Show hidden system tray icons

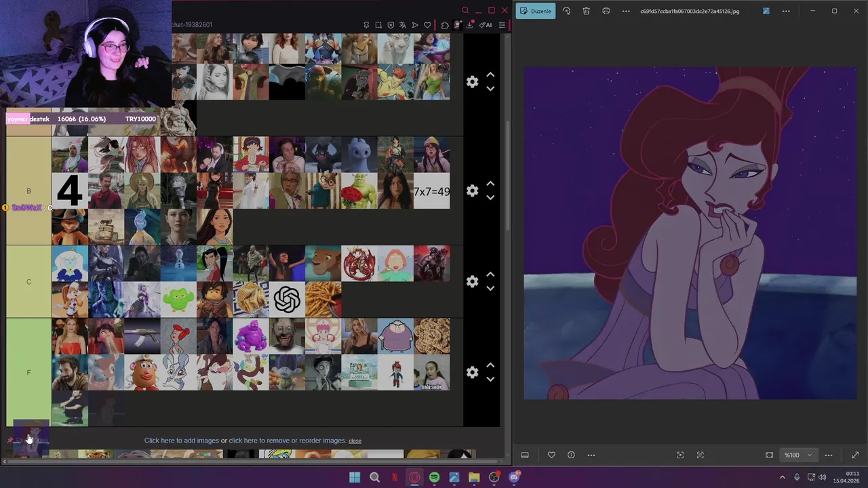click(x=782, y=477)
